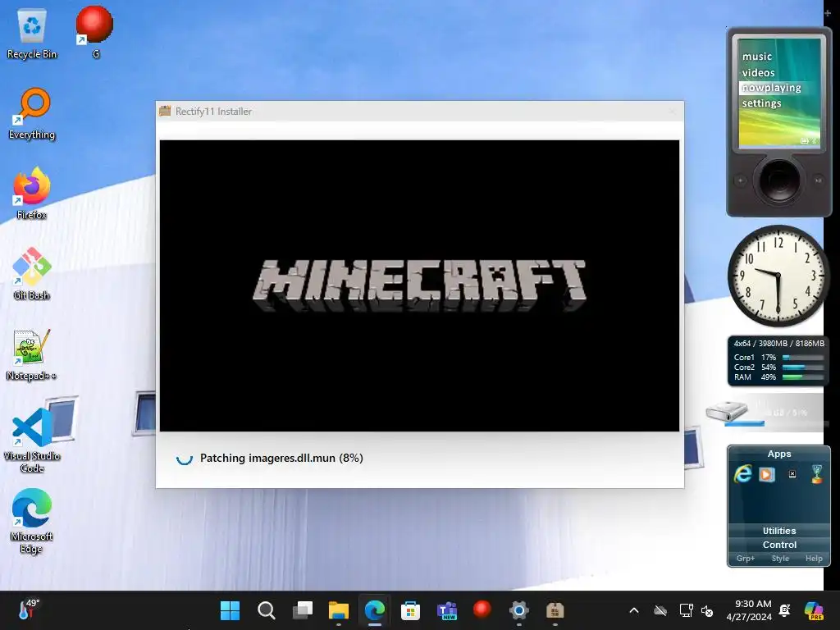Open the Recycle Bin desktop icon

click(x=32, y=33)
